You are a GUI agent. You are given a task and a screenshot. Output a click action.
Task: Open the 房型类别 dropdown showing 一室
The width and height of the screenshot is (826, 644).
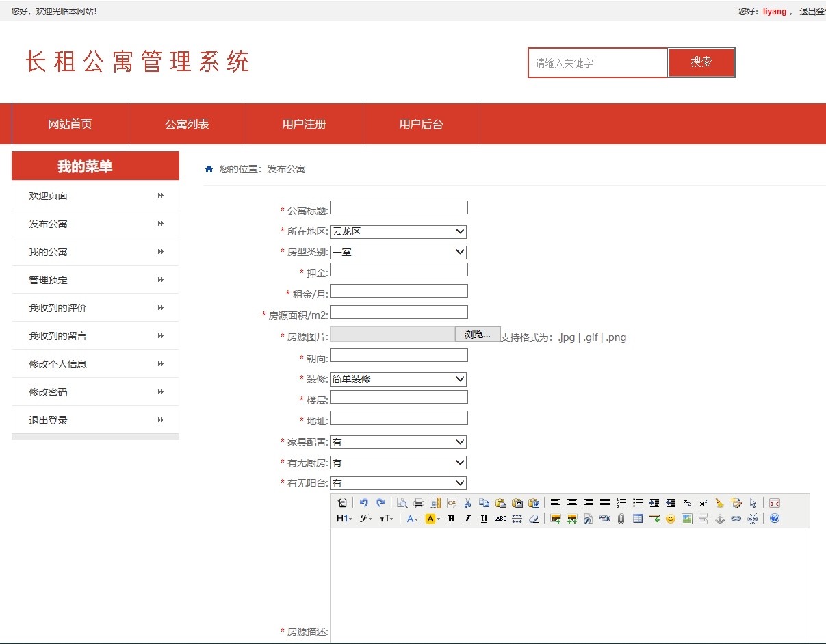tap(398, 253)
